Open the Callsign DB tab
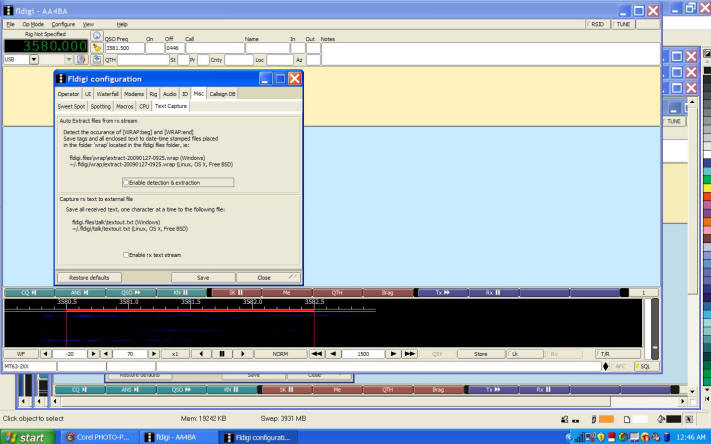Image resolution: width=711 pixels, height=444 pixels. click(x=222, y=94)
